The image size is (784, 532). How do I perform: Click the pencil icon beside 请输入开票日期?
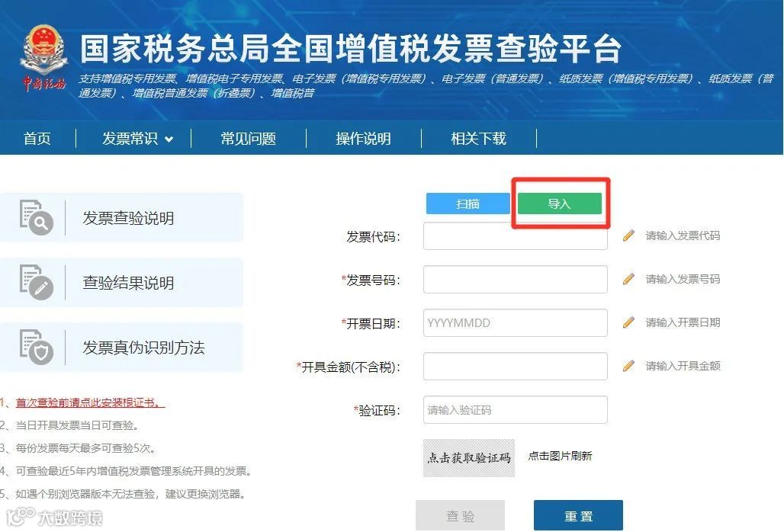(628, 322)
